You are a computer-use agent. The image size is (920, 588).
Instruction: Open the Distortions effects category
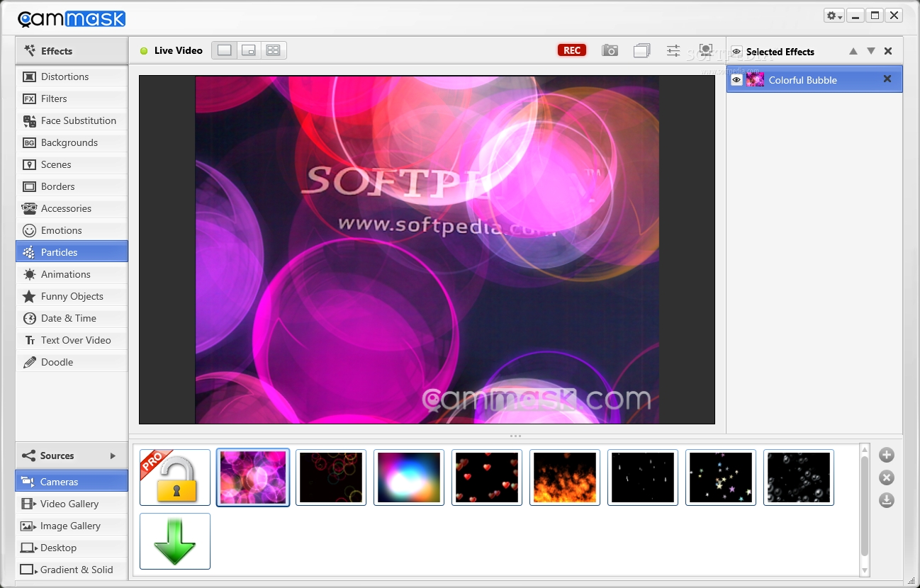(x=72, y=77)
